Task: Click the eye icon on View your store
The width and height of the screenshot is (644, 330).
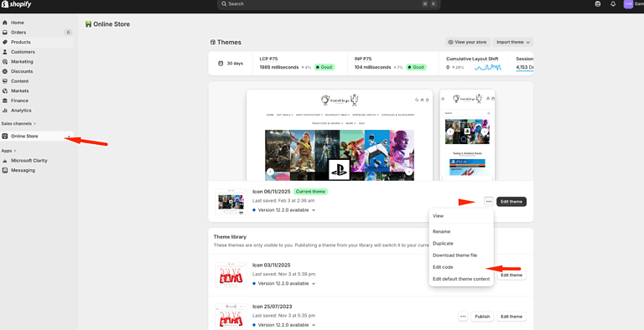Action: 450,42
